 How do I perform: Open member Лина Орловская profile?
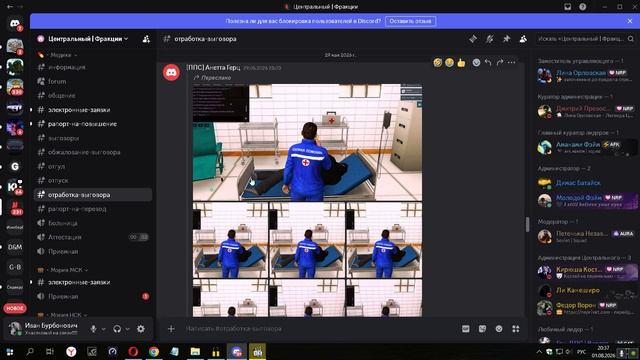(581, 73)
